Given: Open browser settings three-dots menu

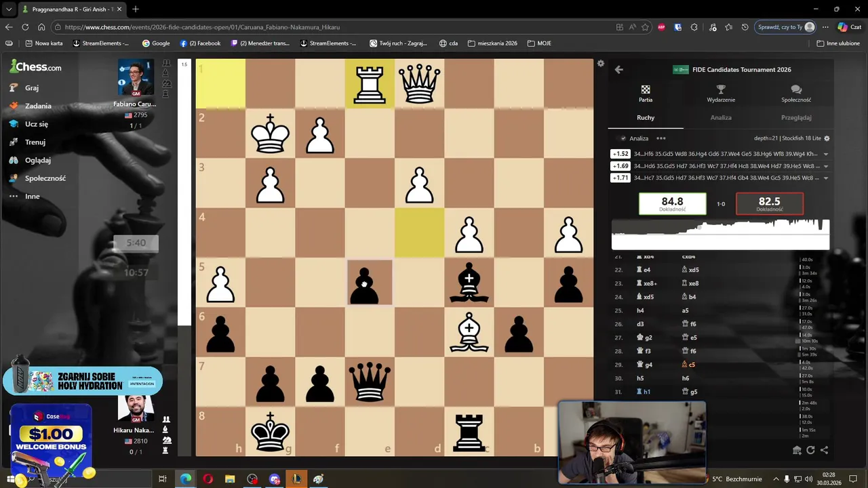Looking at the screenshot, I should click(x=825, y=27).
